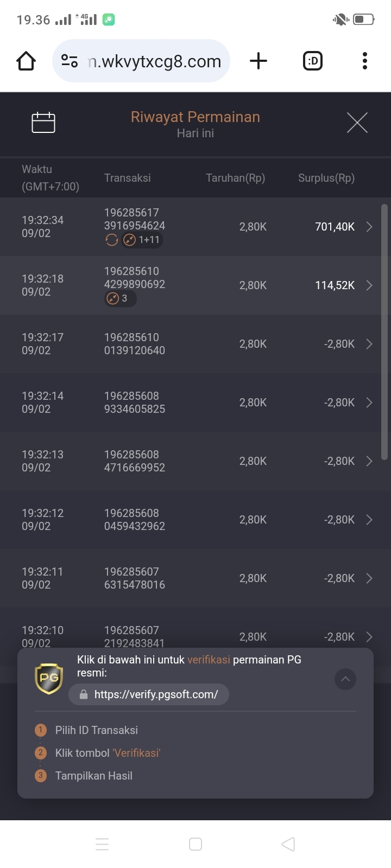Tap the bonus badge showing 3

(120, 298)
